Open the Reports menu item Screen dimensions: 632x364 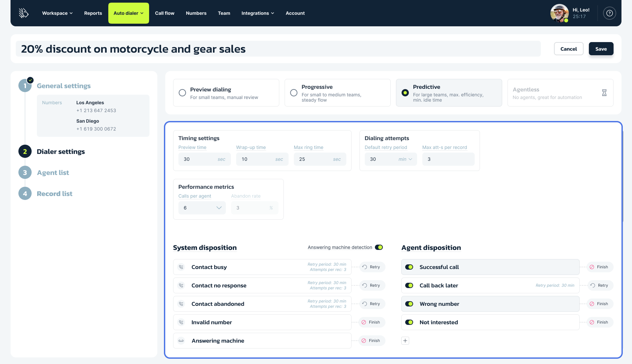pyautogui.click(x=93, y=13)
